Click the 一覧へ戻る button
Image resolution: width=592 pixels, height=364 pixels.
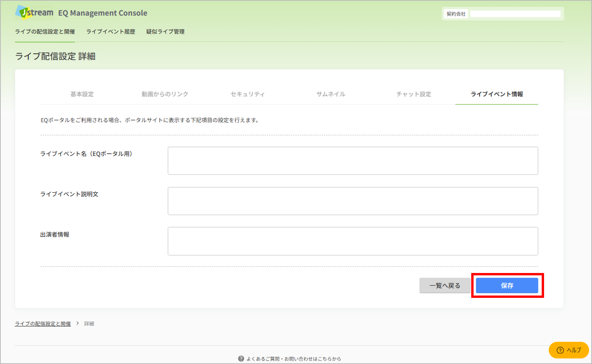(445, 285)
